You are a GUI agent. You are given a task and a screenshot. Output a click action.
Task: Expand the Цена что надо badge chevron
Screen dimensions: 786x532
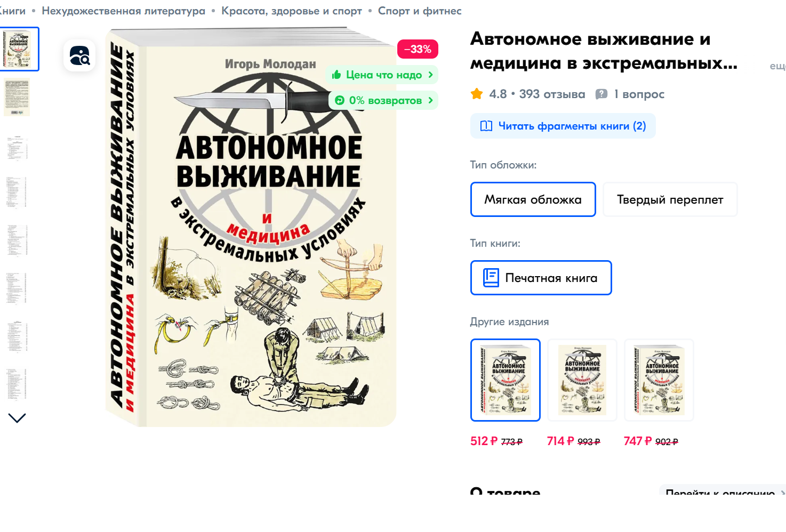(430, 75)
